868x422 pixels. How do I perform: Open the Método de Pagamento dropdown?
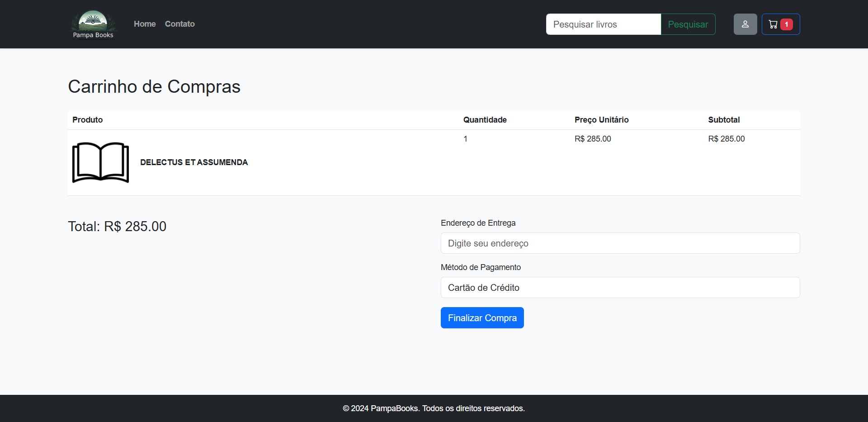point(620,287)
